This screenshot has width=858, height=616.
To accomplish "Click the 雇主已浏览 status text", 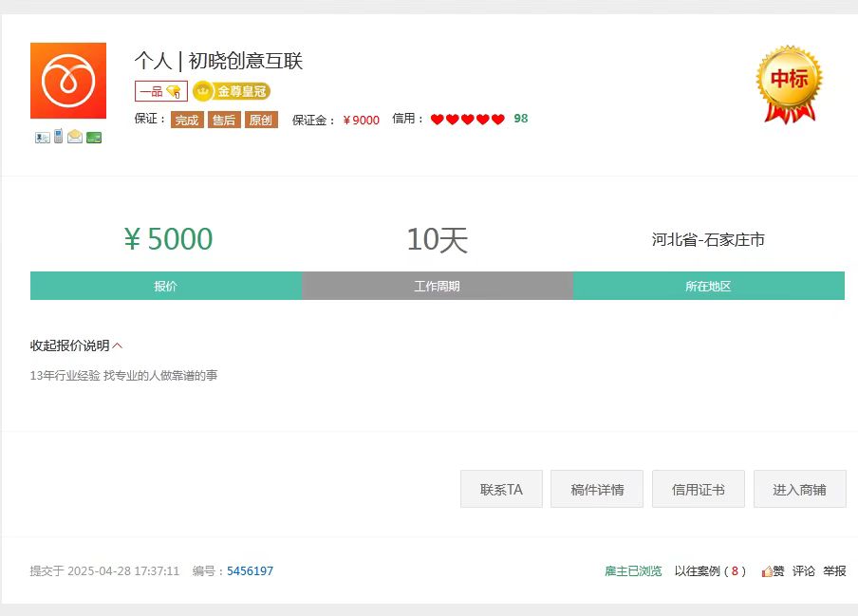I will [633, 571].
